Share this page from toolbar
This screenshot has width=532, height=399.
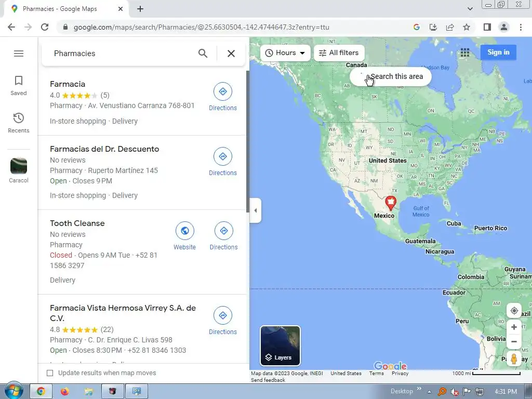click(450, 27)
